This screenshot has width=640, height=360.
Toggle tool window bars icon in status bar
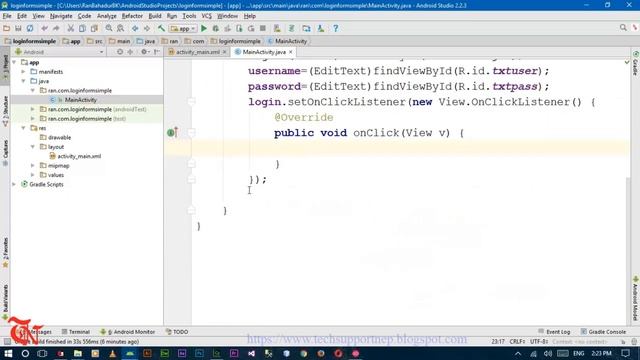click(7, 342)
